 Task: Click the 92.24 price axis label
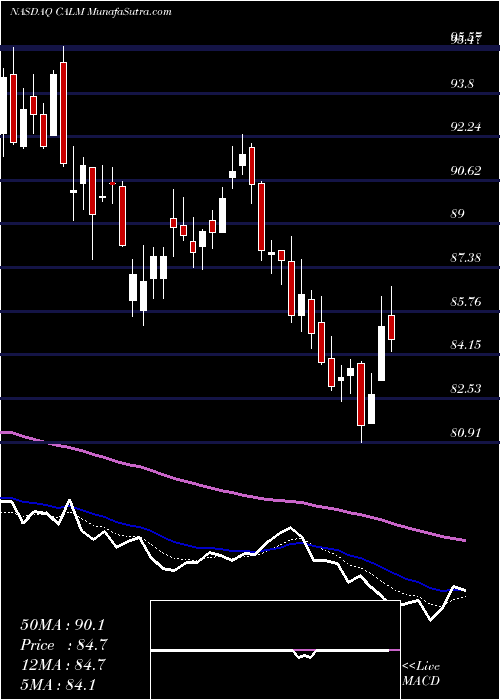tap(466, 127)
